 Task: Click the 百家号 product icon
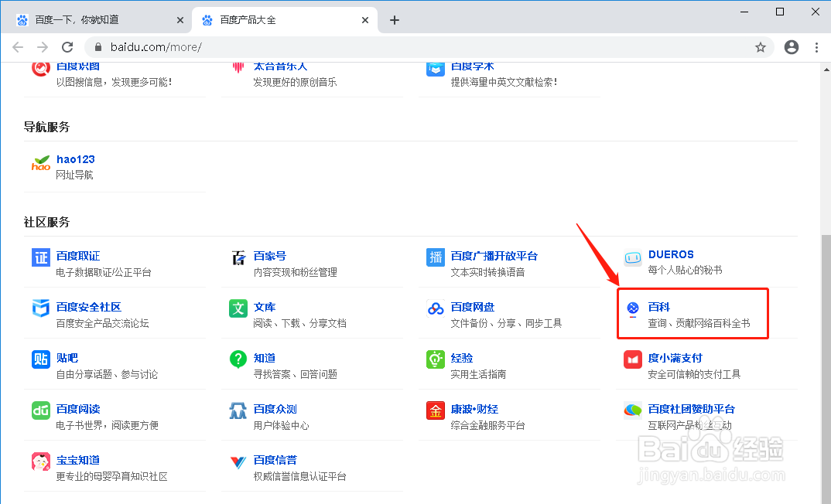238,258
